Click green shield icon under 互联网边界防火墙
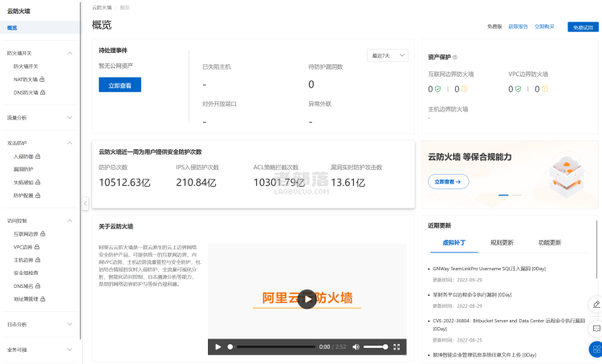 [x=437, y=89]
